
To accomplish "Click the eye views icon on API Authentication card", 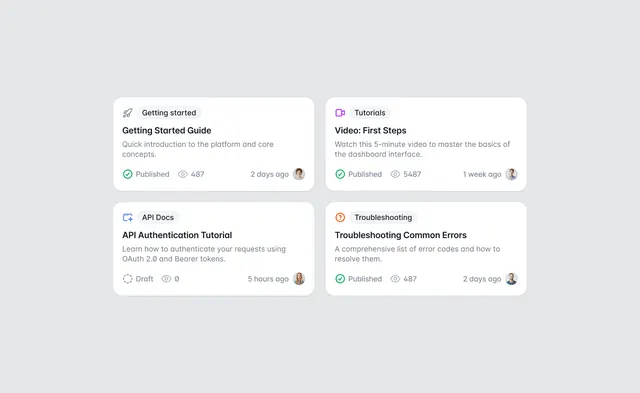I will coord(166,279).
